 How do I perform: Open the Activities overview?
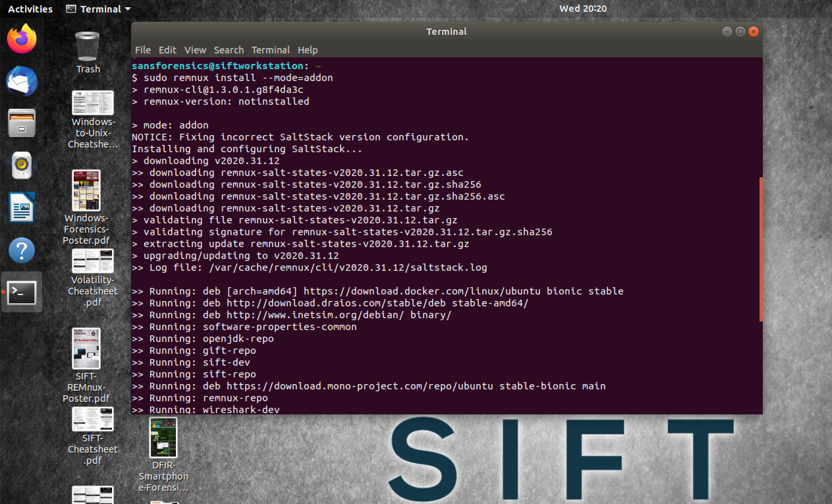click(30, 9)
